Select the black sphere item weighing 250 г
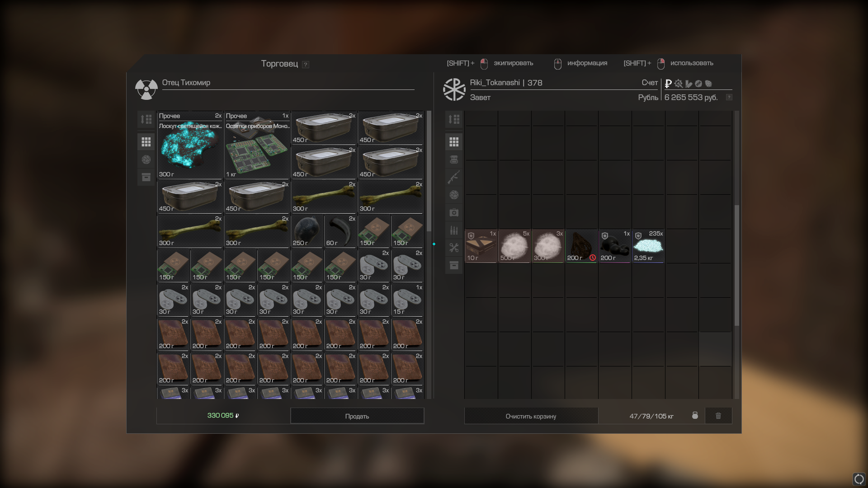 pos(307,231)
